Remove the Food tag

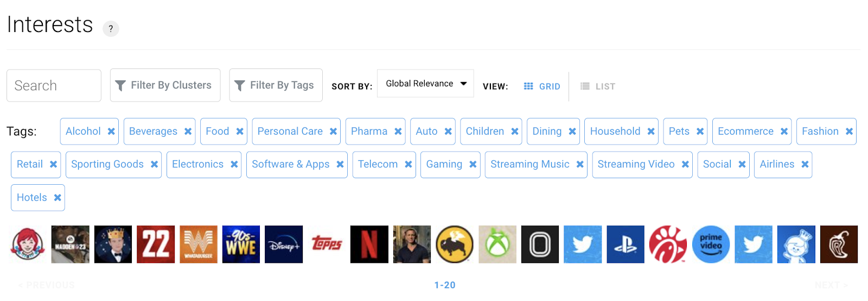[240, 131]
